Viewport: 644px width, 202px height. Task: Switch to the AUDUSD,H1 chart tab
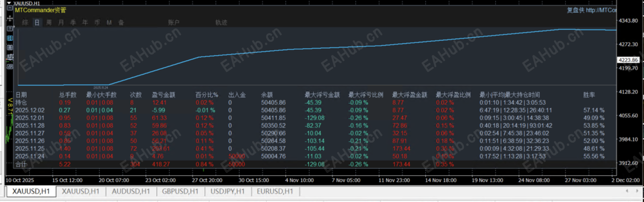(131, 191)
